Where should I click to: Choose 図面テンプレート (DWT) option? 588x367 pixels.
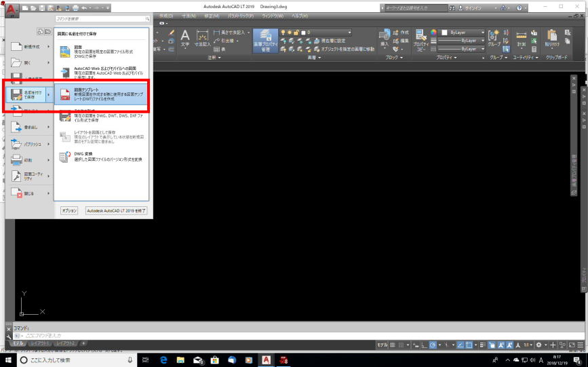click(101, 94)
